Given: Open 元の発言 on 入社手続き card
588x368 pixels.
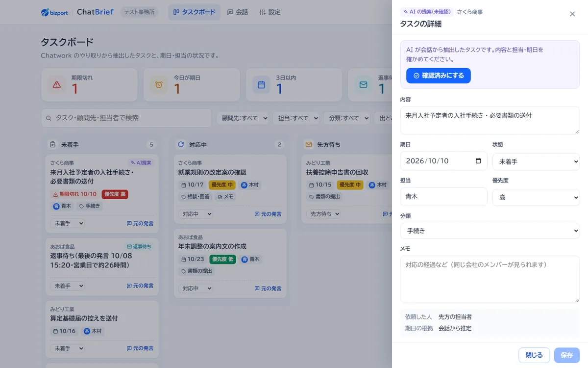Looking at the screenshot, I should point(140,223).
